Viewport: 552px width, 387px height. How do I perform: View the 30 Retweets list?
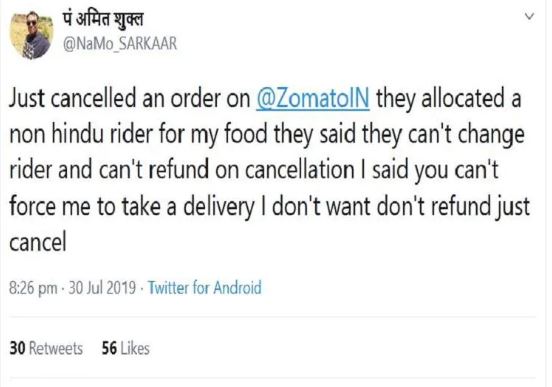coord(46,348)
